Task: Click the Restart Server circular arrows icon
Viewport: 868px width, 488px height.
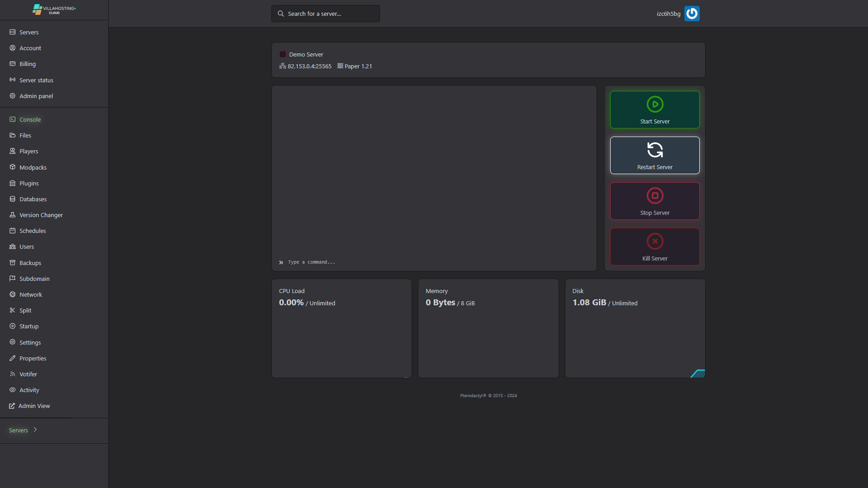Action: (x=655, y=150)
